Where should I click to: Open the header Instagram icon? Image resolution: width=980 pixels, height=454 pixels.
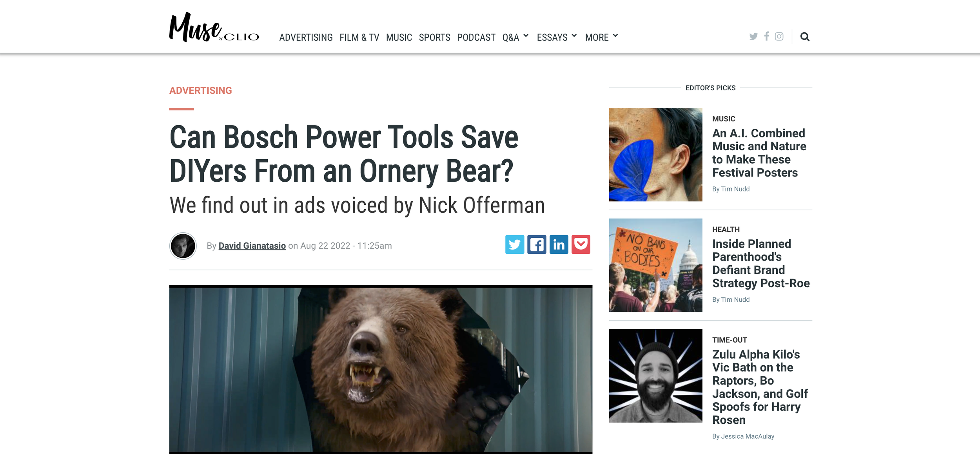tap(779, 36)
